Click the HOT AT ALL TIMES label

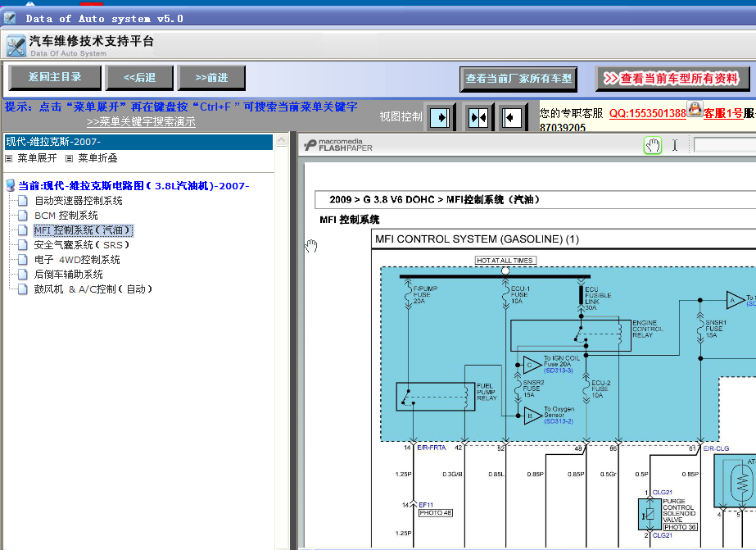pyautogui.click(x=505, y=261)
